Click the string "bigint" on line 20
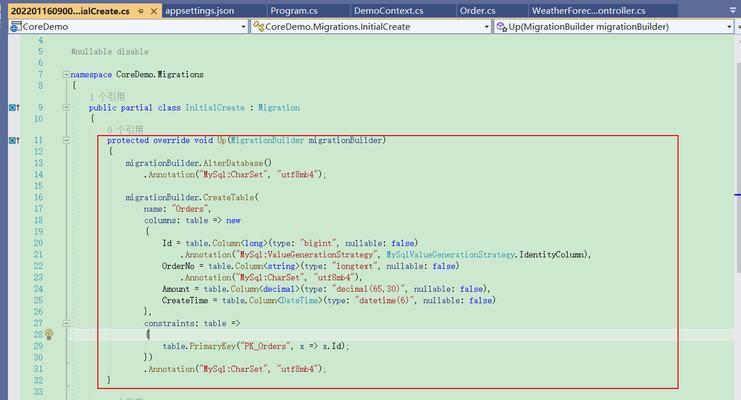 (x=317, y=243)
